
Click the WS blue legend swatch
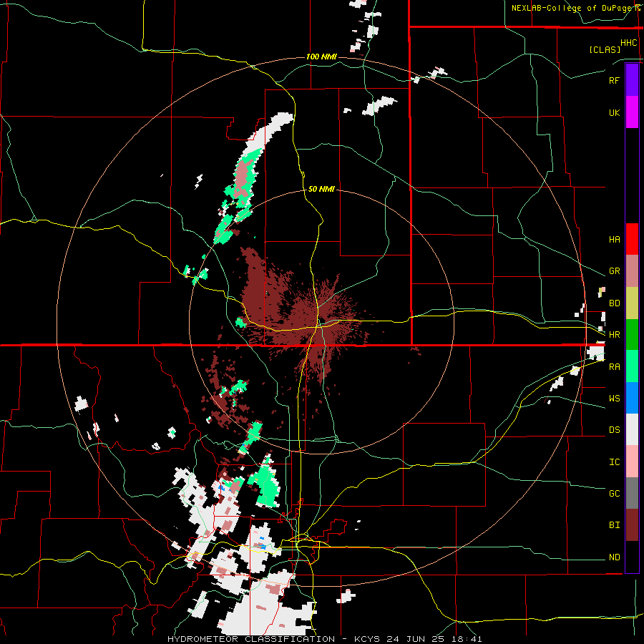click(632, 398)
